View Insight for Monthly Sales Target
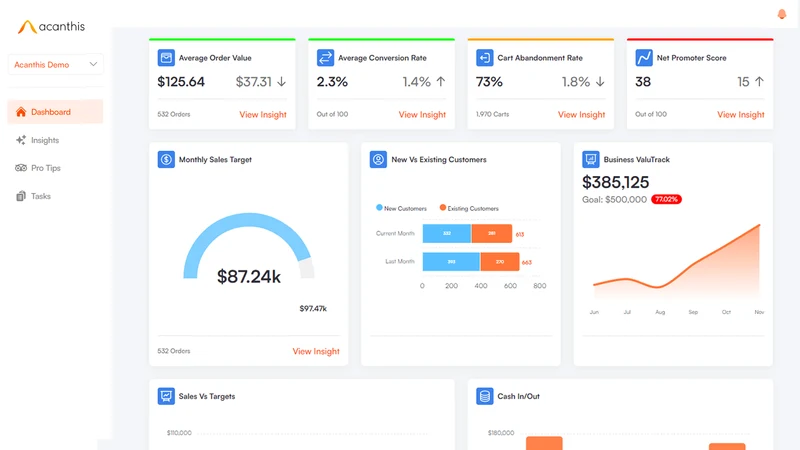 pyautogui.click(x=316, y=351)
